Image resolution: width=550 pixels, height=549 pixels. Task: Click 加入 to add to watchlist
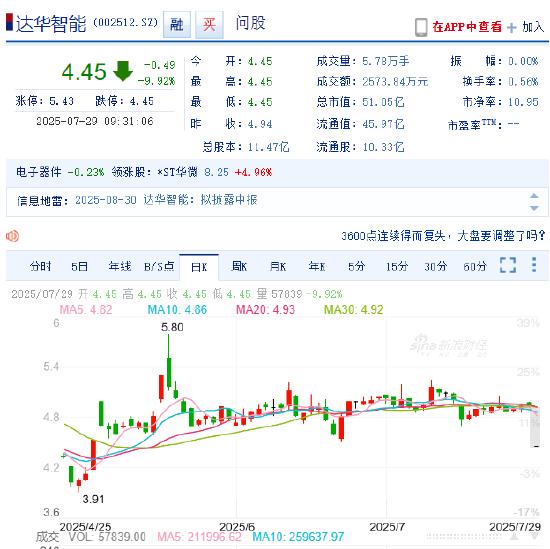[533, 27]
